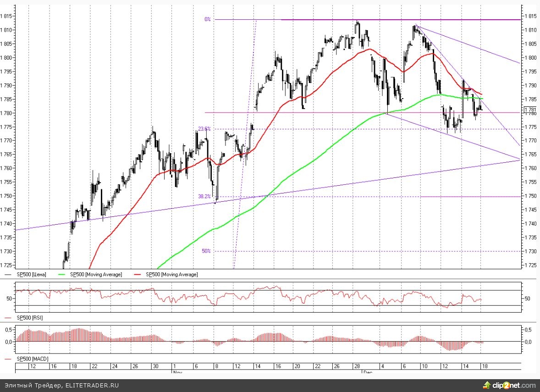Click date label 28 on the time axis
The height and width of the screenshot is (392, 540).
(357, 366)
